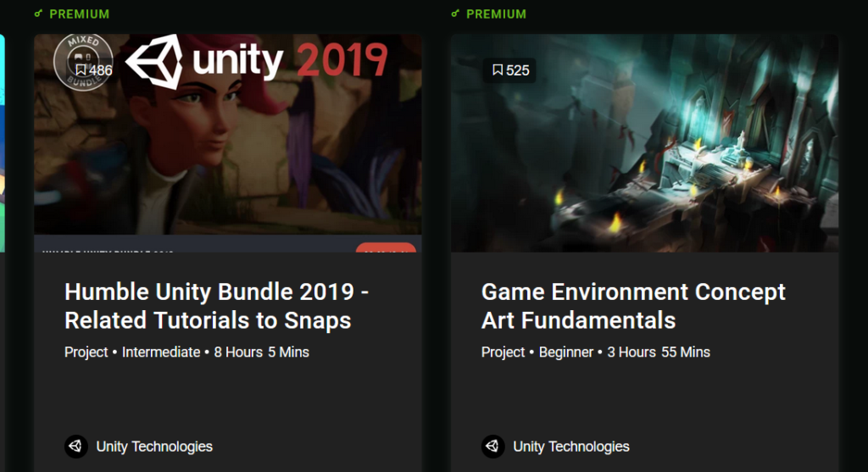
Task: Click the 486 bookmark count
Action: pos(100,70)
